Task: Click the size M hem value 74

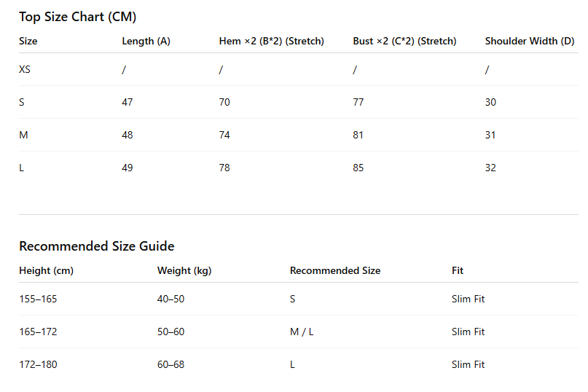Action: click(224, 135)
